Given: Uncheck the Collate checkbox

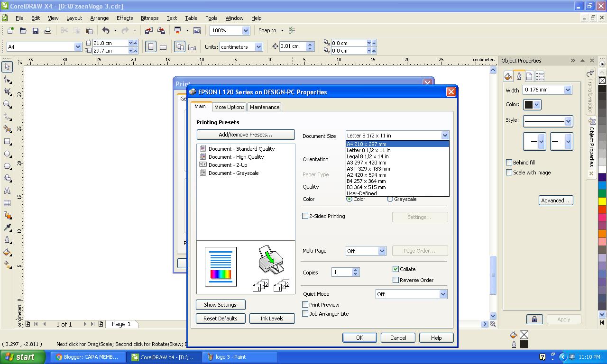Looking at the screenshot, I should click(x=395, y=269).
